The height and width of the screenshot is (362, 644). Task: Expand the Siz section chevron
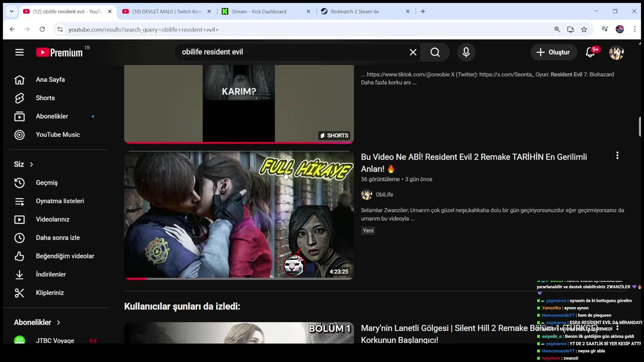click(31, 164)
